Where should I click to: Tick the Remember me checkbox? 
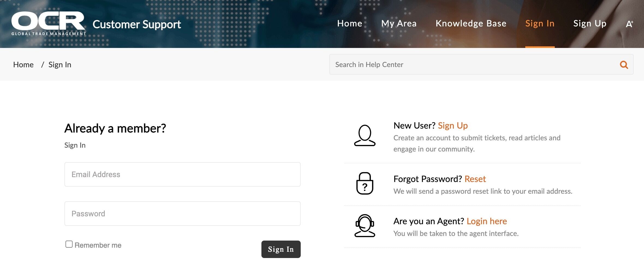click(69, 244)
